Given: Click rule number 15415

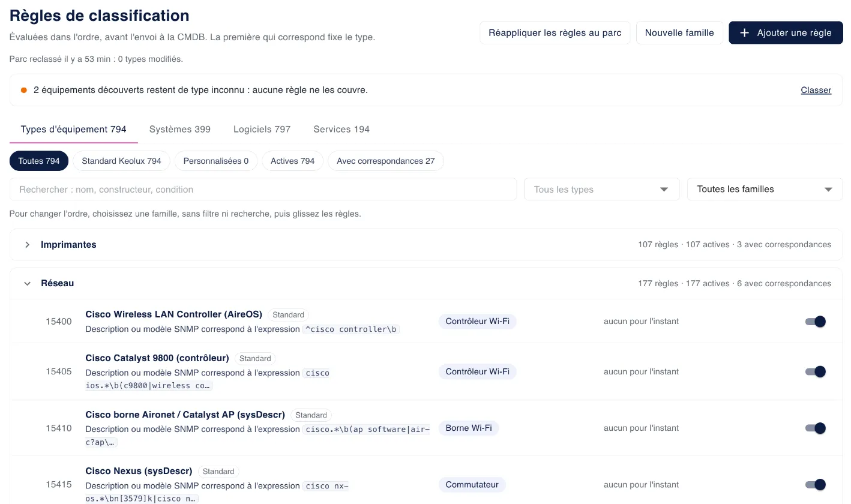Looking at the screenshot, I should pyautogui.click(x=59, y=485).
